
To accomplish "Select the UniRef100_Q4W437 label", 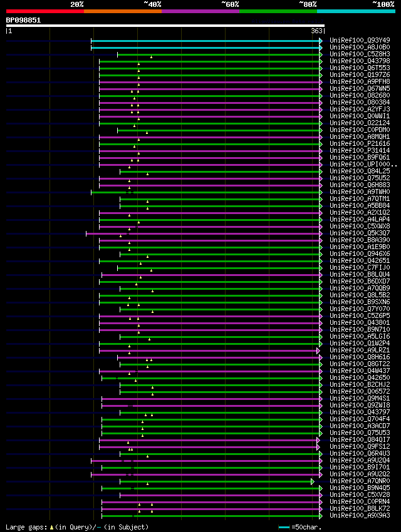I will [x=360, y=371].
